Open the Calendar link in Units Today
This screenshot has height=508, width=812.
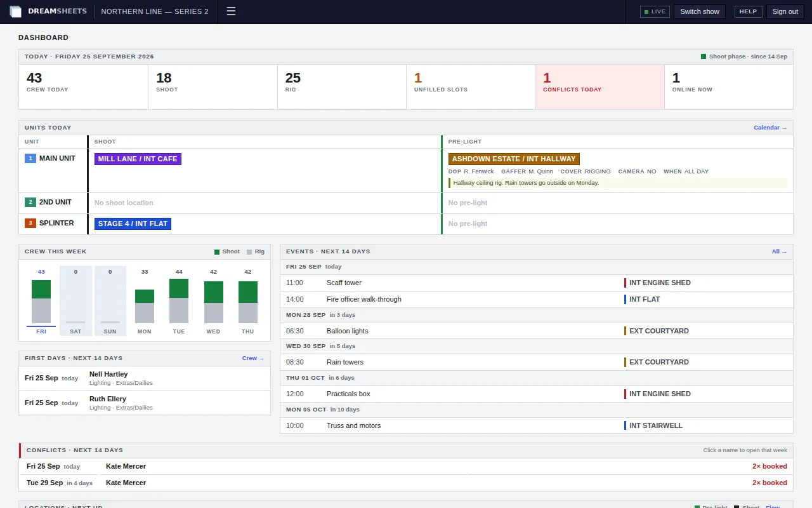click(770, 128)
